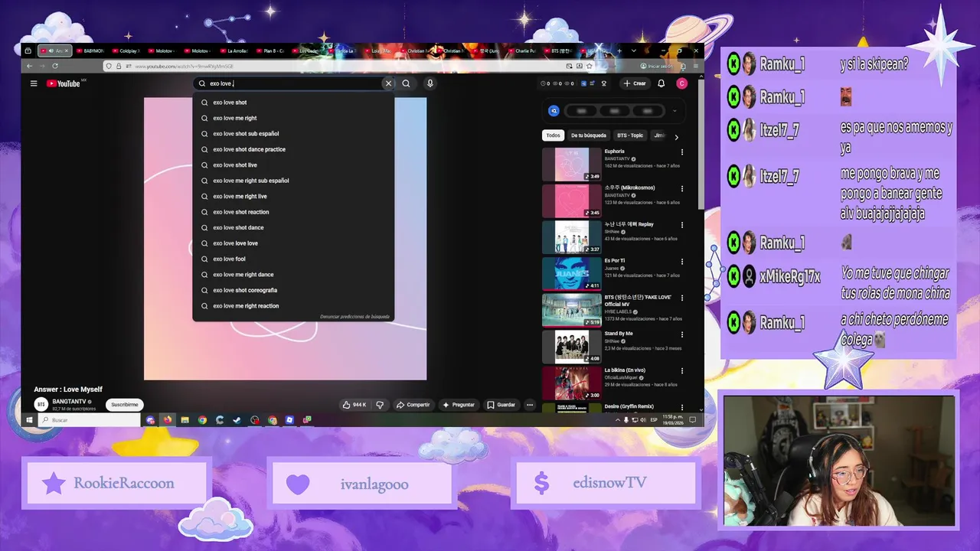
Task: Click the blue round icon in sidebar panel
Action: 554,111
